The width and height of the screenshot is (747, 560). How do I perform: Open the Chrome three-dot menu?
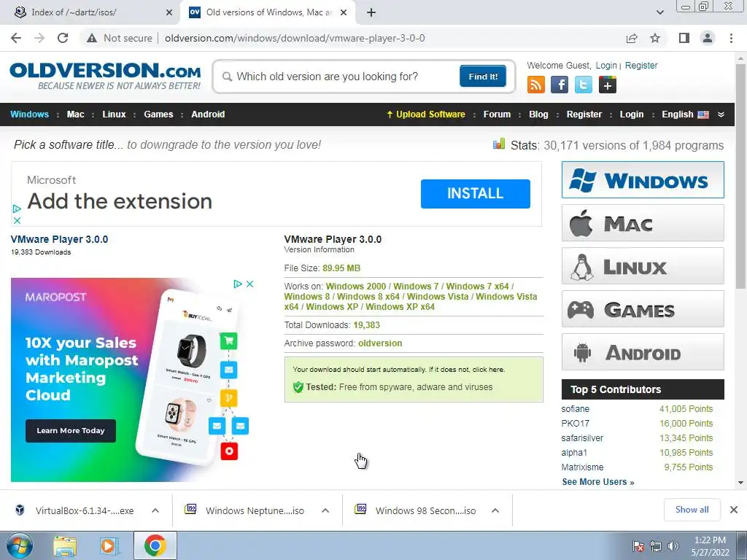731,38
